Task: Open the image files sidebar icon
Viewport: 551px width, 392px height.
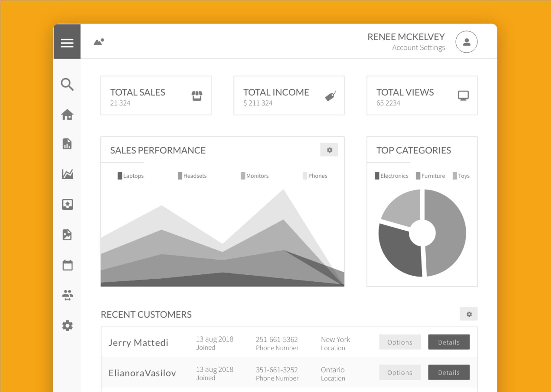Action: (67, 235)
